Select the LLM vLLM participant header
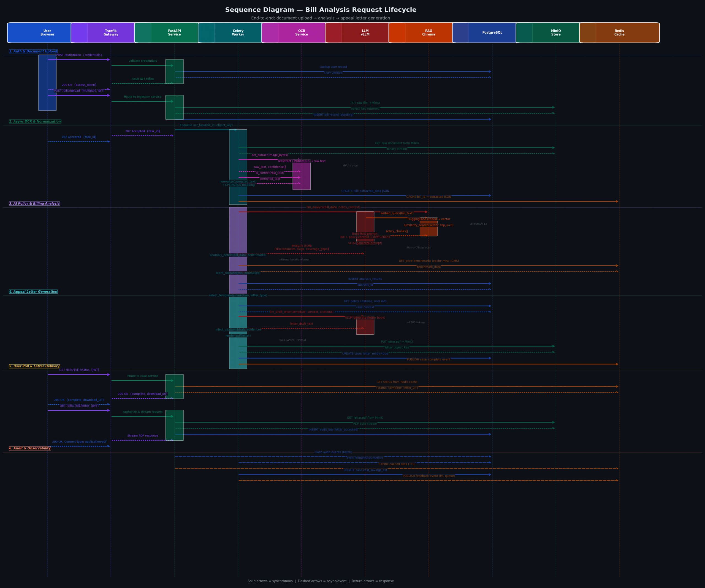705x588 pixels. (x=365, y=32)
